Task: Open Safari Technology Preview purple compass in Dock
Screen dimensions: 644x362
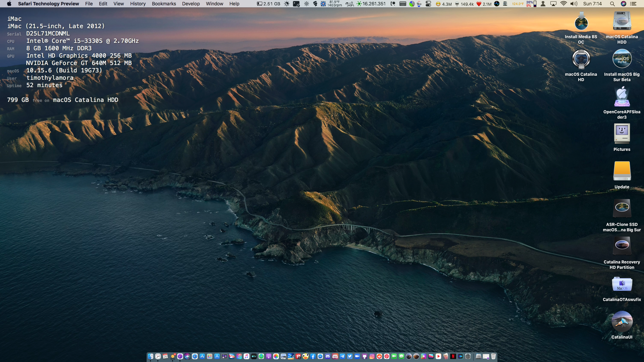Action: click(x=180, y=356)
